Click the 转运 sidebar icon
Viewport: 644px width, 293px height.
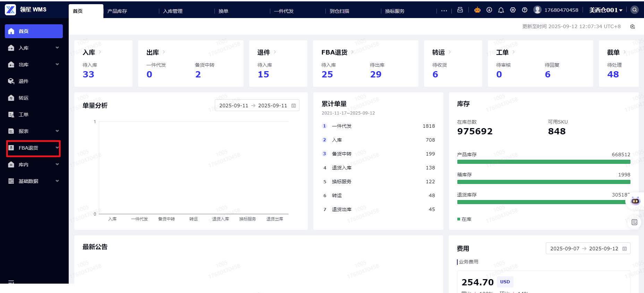[11, 98]
